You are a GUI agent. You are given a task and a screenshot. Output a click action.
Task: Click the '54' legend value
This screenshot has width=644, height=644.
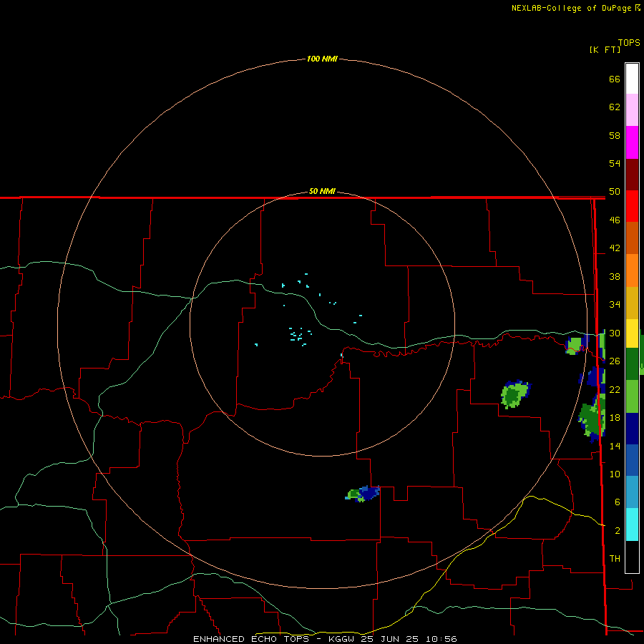coord(615,163)
